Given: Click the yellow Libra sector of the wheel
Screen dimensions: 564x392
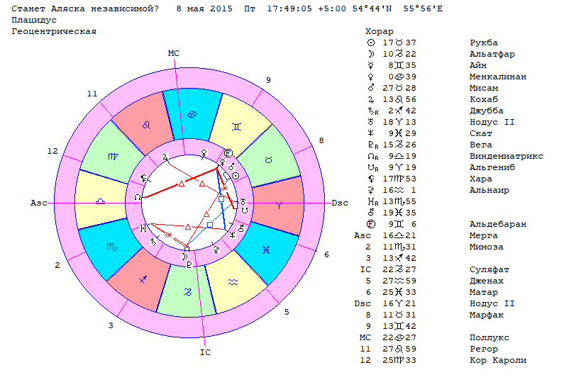Looking at the screenshot, I should 101,201.
